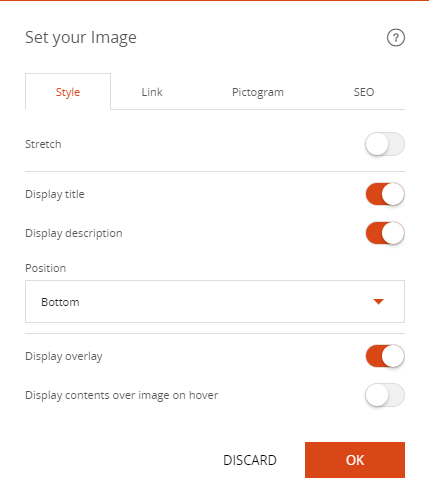Confirm settings with the OK button
This screenshot has width=429, height=503.
(355, 460)
